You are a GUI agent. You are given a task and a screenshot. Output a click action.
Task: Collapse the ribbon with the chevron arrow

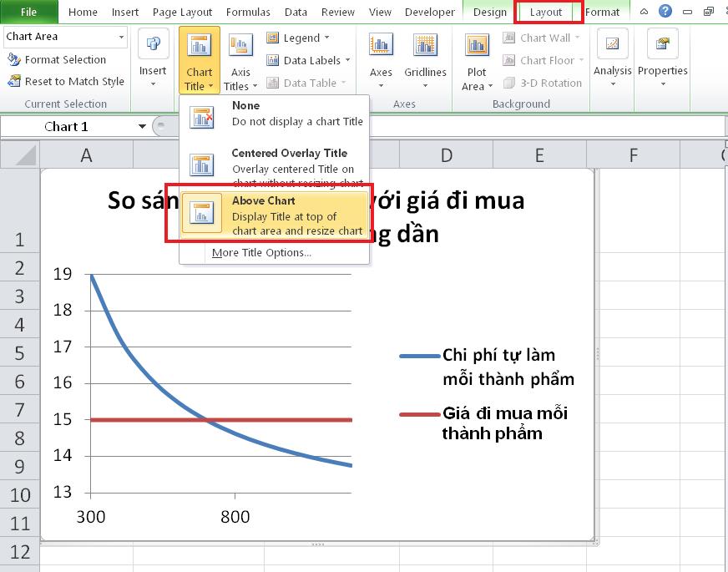pos(644,11)
